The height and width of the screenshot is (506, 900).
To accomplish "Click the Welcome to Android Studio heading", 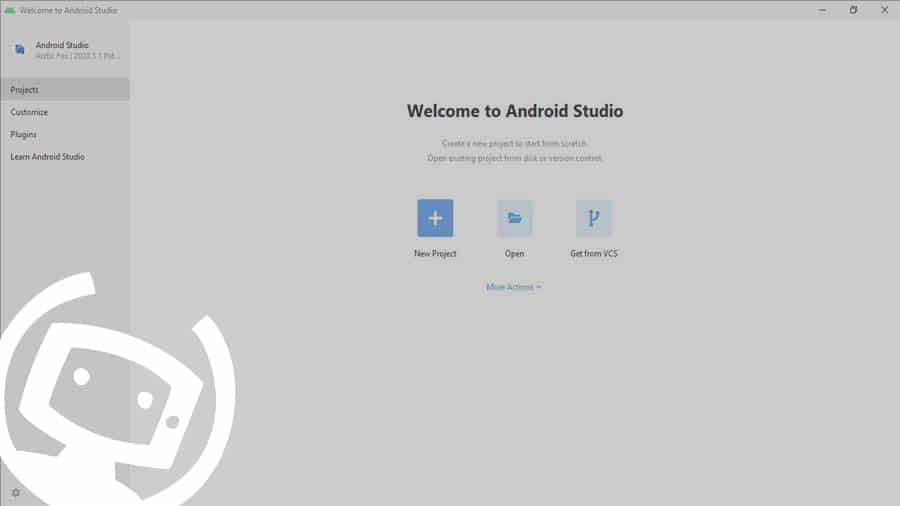I will (x=515, y=111).
